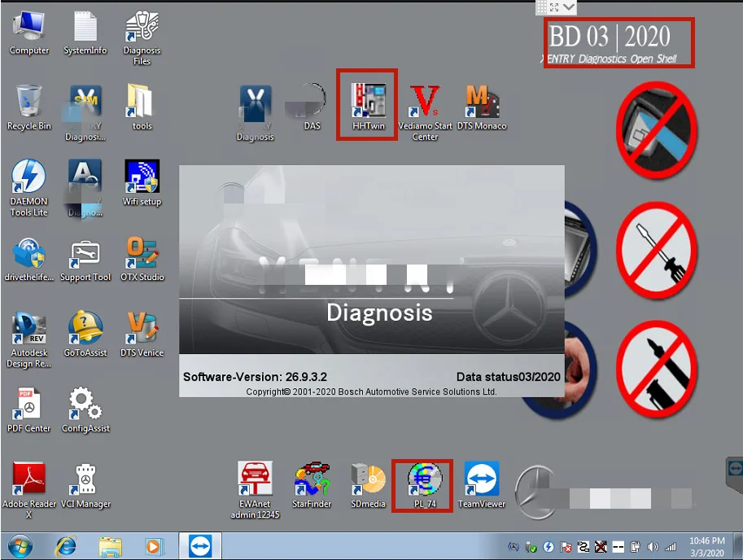Launch Internet Explorer from the taskbar
The width and height of the screenshot is (743, 560).
[66, 546]
